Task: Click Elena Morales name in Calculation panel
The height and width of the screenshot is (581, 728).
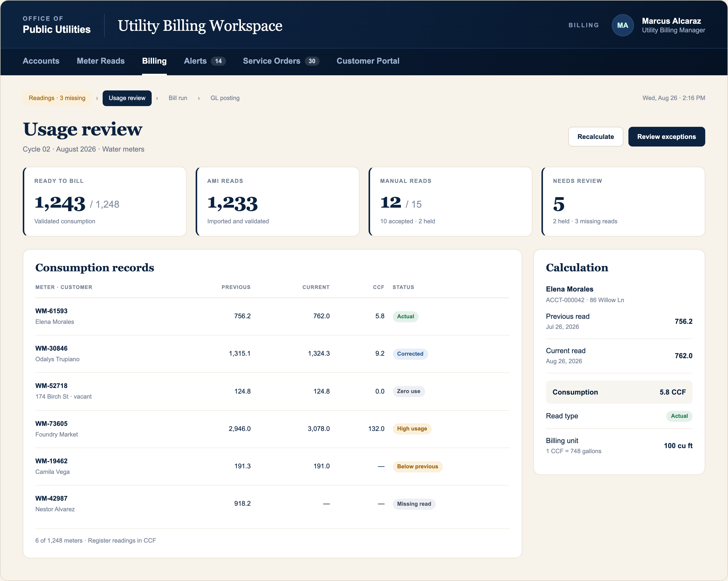Action: (569, 289)
